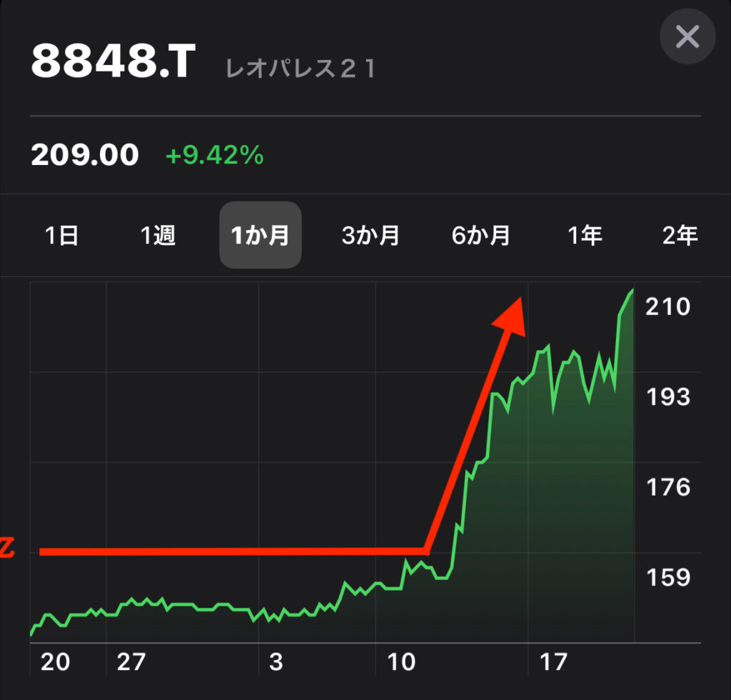Click the red Z marker at left
This screenshot has width=731, height=700.
7,549
